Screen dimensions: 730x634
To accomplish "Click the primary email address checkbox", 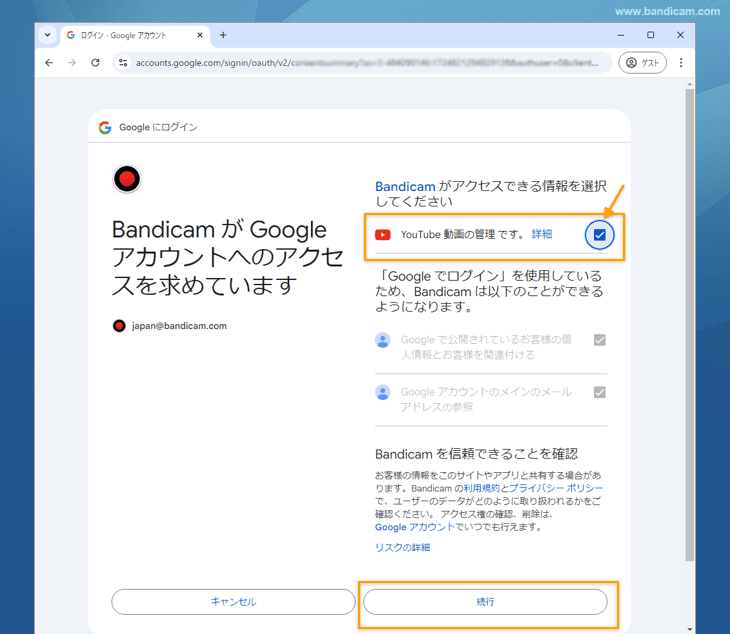I will [600, 392].
